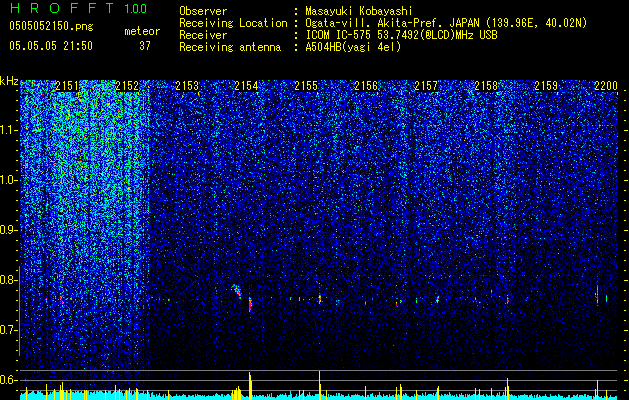Select the version number 1.0.0

tap(136, 9)
